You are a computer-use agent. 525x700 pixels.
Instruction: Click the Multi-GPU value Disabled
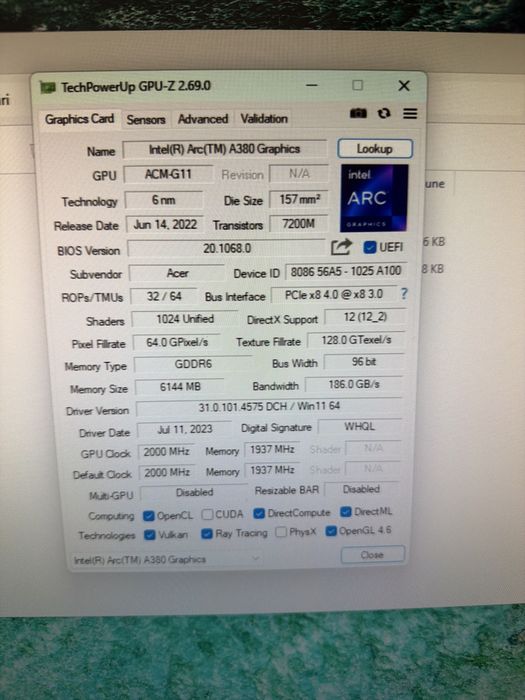pos(194,492)
